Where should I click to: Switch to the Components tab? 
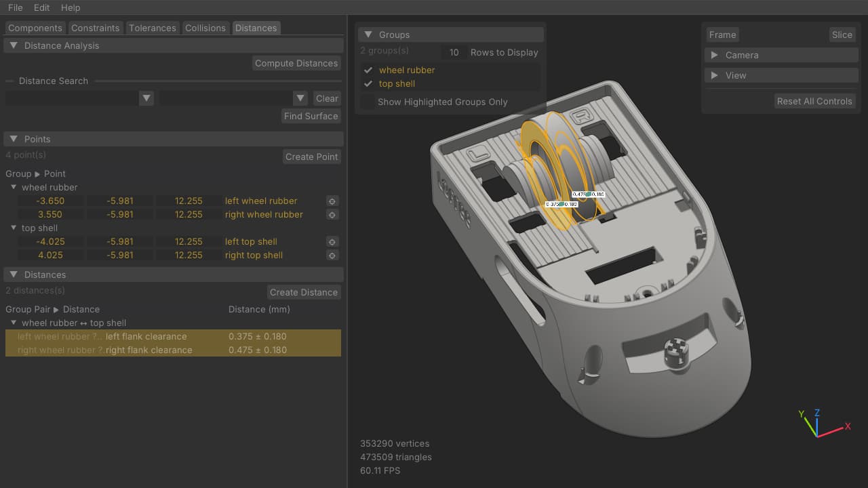(35, 28)
